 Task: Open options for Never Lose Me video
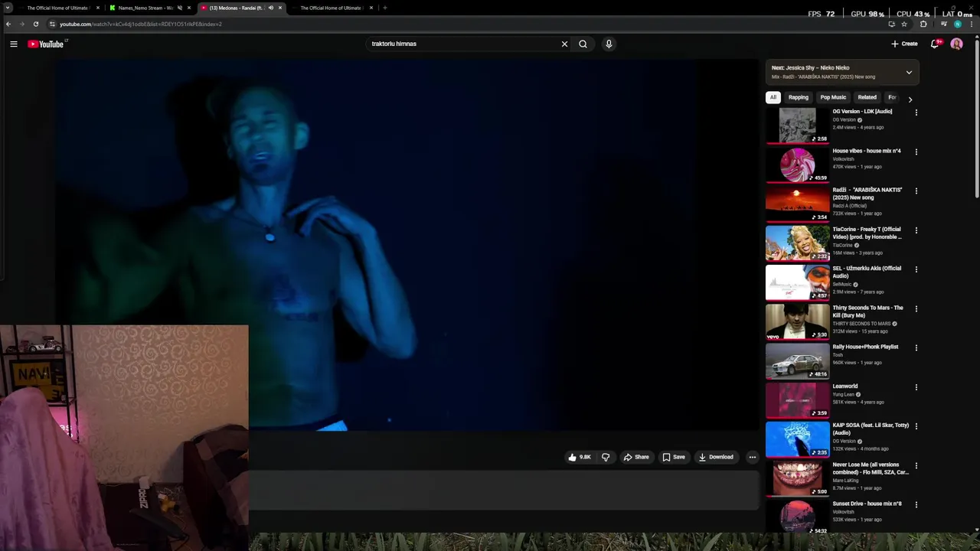pyautogui.click(x=916, y=465)
